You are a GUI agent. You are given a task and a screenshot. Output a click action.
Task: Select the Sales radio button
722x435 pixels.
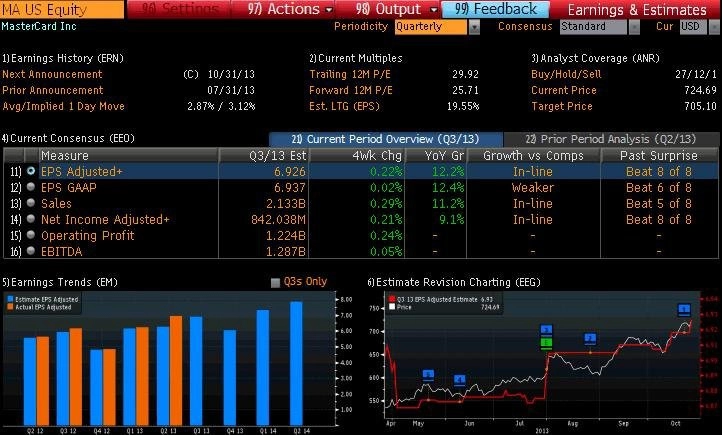[31, 203]
